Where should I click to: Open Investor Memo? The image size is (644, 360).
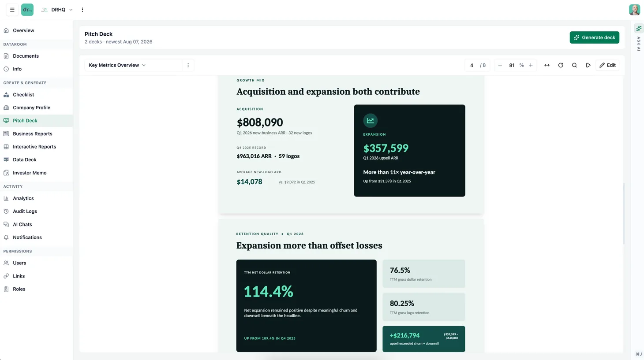pyautogui.click(x=30, y=173)
